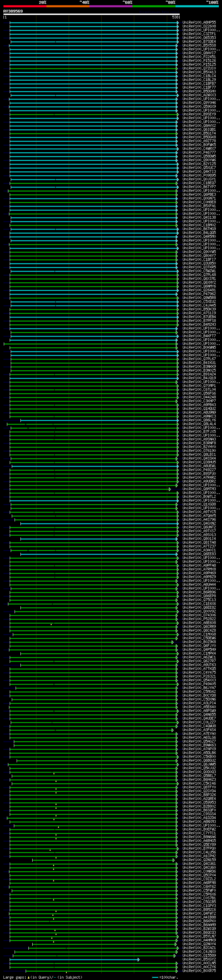Select the UniRef100_C4WRX7 label

click(199, 148)
